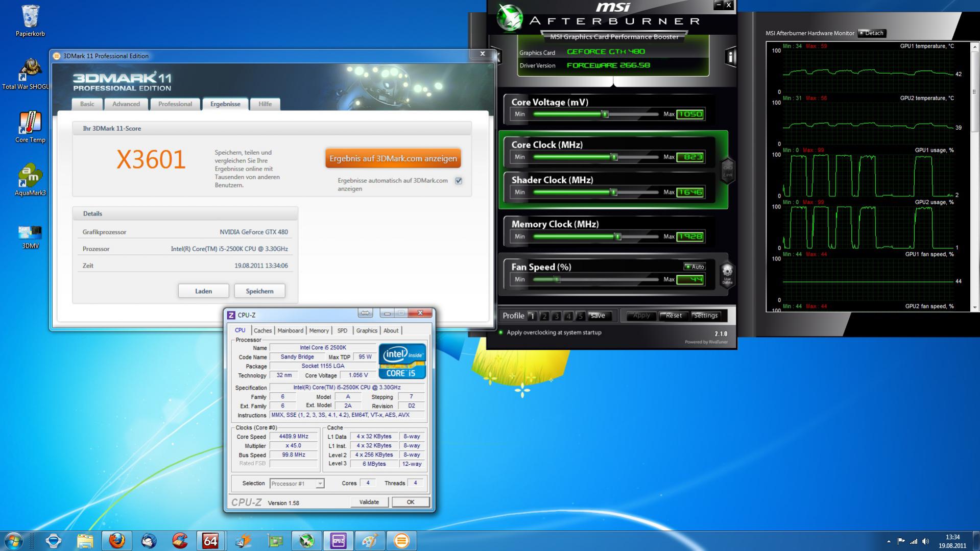Click the CPU-Z resize arrows title bar icon

pyautogui.click(x=365, y=313)
